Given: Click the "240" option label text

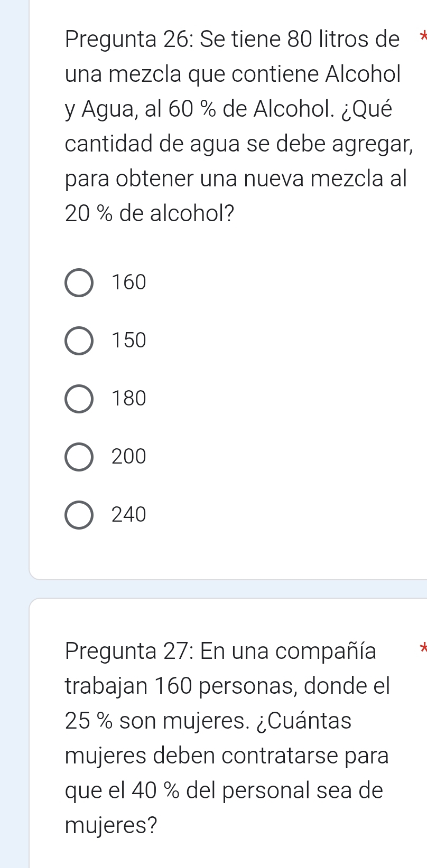Looking at the screenshot, I should point(129,514).
